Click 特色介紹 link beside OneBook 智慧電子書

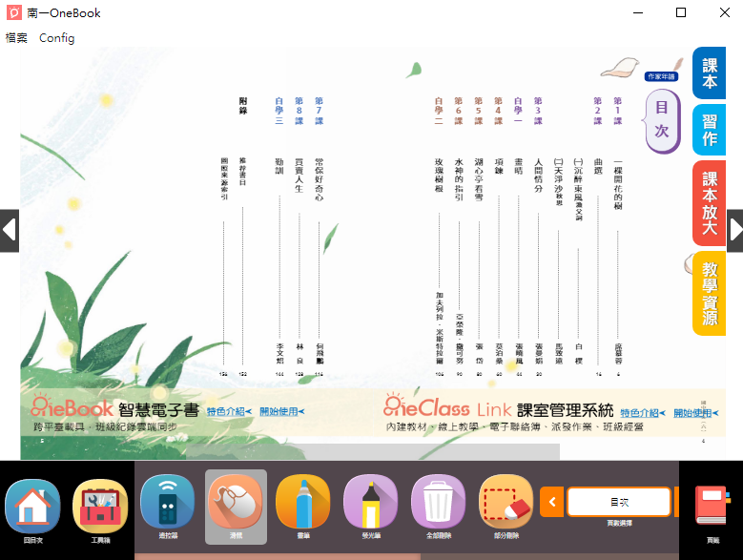click(229, 412)
